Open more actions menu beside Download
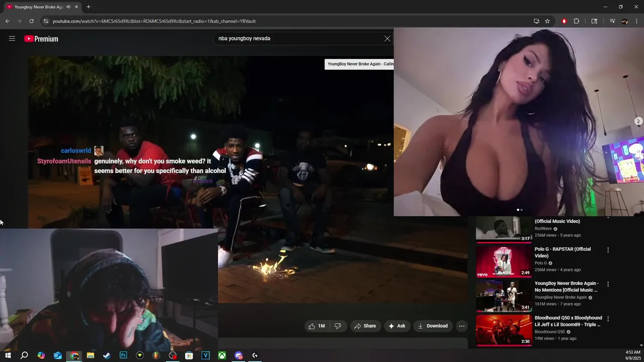Viewport: 644px width, 362px height. pos(462,326)
